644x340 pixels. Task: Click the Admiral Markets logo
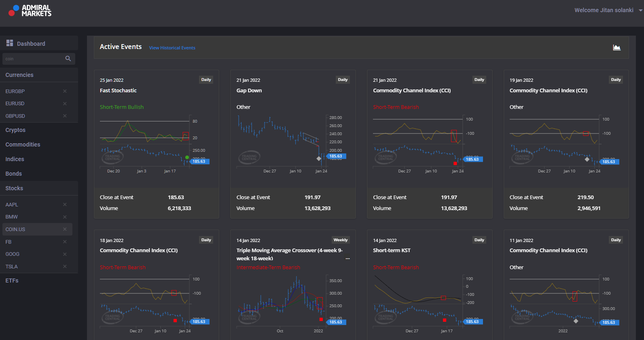click(30, 11)
